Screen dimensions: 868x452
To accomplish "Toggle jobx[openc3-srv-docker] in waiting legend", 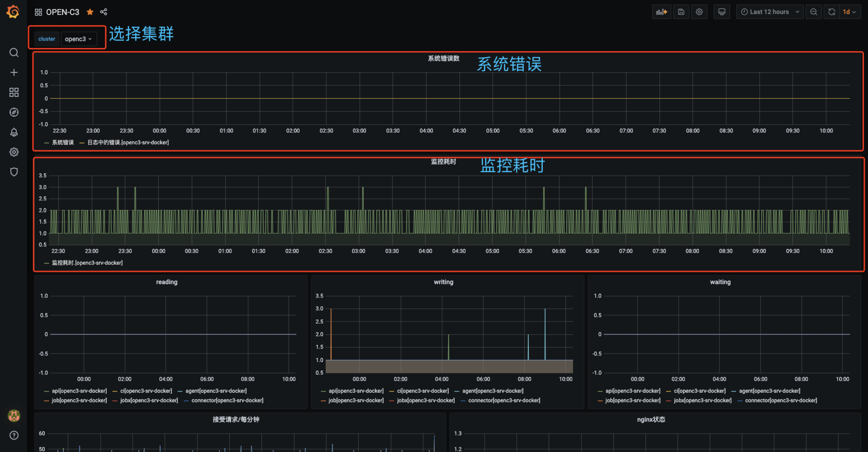I will pos(702,400).
